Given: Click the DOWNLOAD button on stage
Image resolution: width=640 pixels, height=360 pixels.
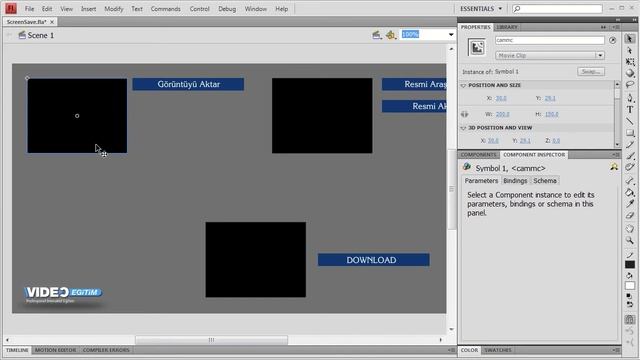Looking at the screenshot, I should point(373,260).
